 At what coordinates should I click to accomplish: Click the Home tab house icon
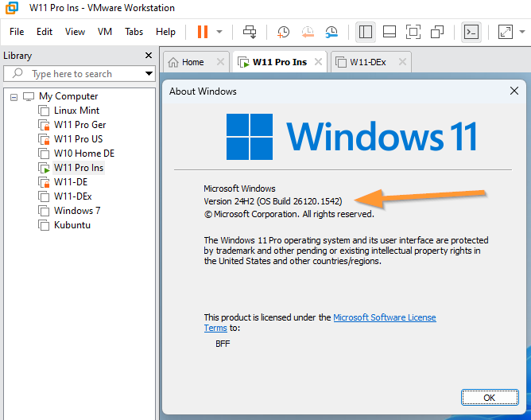(173, 62)
